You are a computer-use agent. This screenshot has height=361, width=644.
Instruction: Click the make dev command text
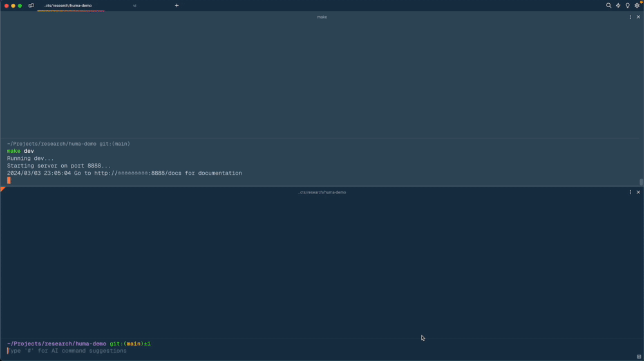[x=21, y=151]
